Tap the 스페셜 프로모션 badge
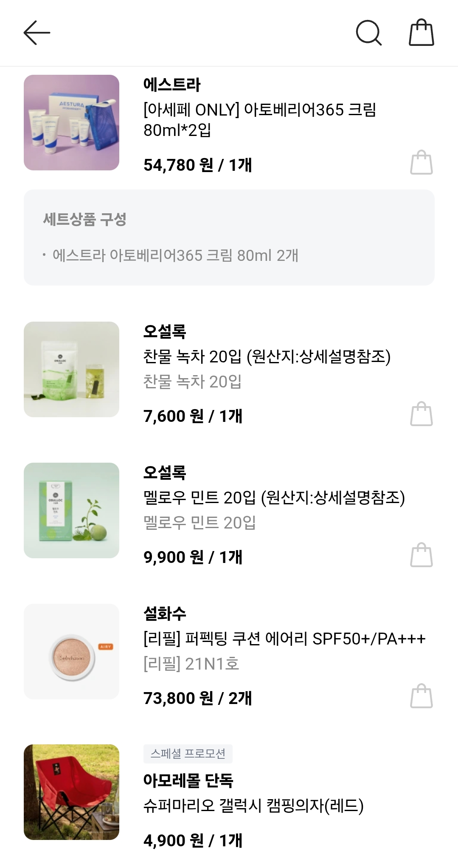The image size is (458, 868). click(188, 754)
